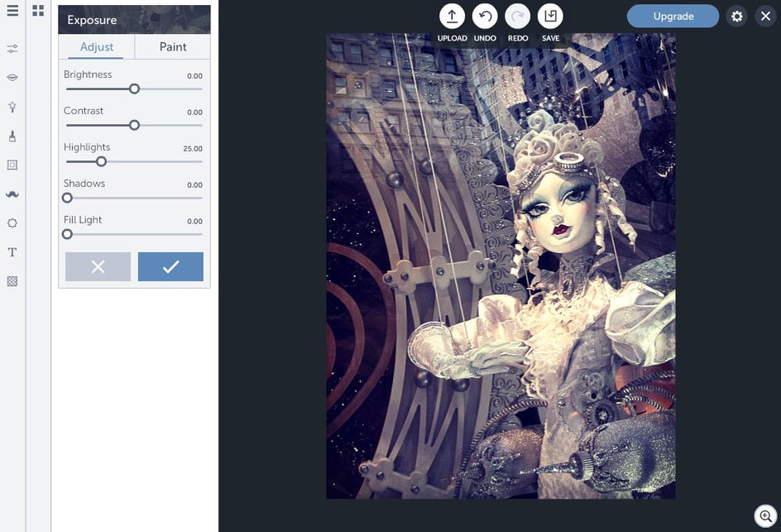Open the grid view of tools
Viewport: 781px width, 532px height.
point(38,11)
